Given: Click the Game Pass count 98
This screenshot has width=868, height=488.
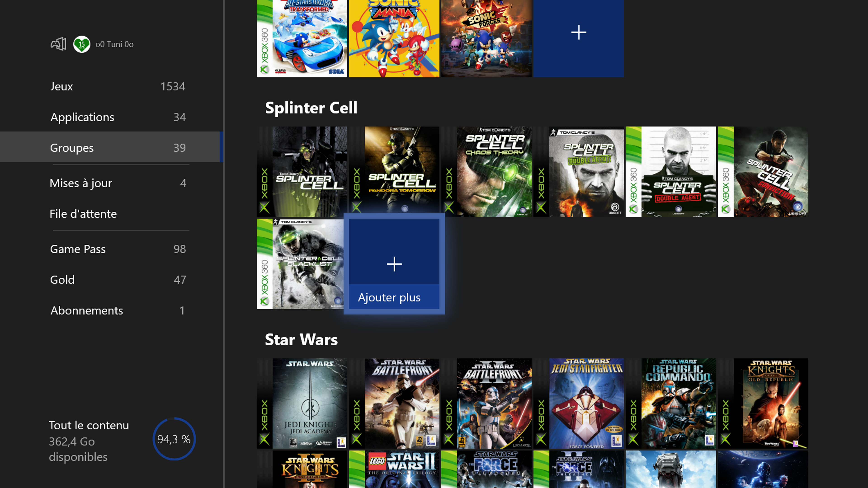Looking at the screenshot, I should point(180,249).
